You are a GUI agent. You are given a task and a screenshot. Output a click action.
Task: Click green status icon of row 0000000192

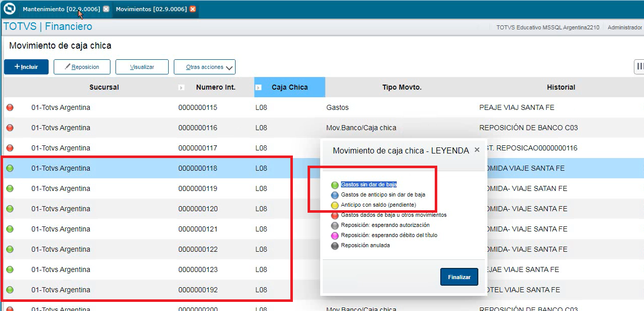pos(10,290)
